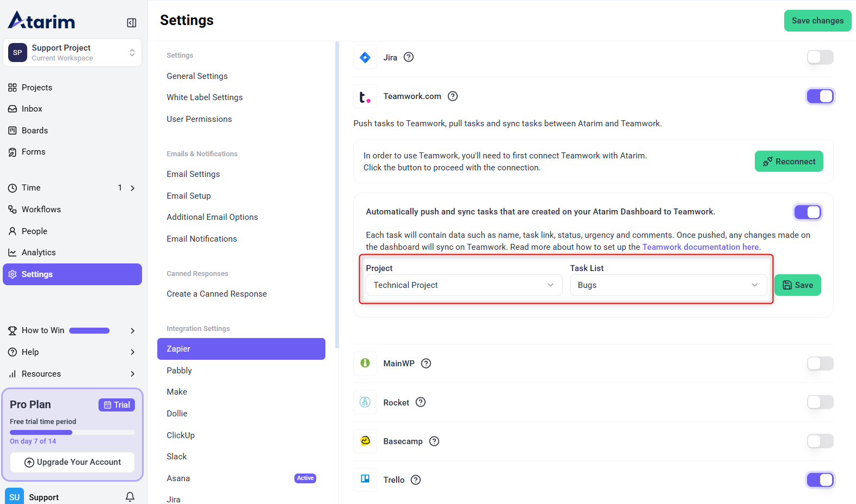Open the Support Project workspace switcher

(72, 53)
